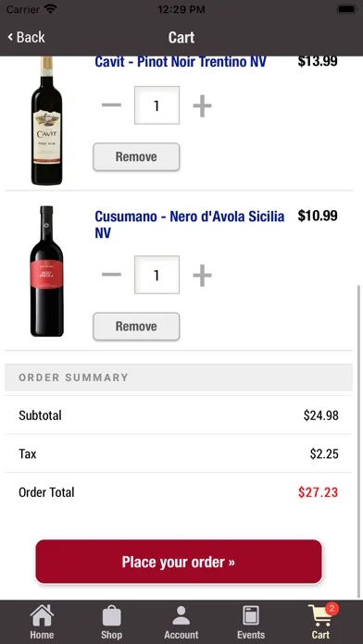Image resolution: width=363 pixels, height=644 pixels.
Task: View the Cavit bottle thumbnail
Action: (x=46, y=120)
